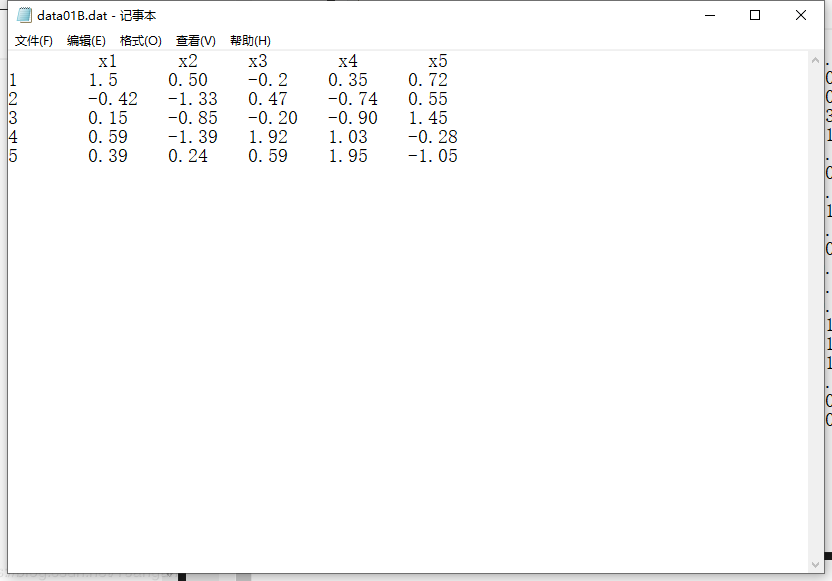Viewport: 832px width, 581px height.
Task: Click the value 1.5 in row 1
Action: coord(103,80)
